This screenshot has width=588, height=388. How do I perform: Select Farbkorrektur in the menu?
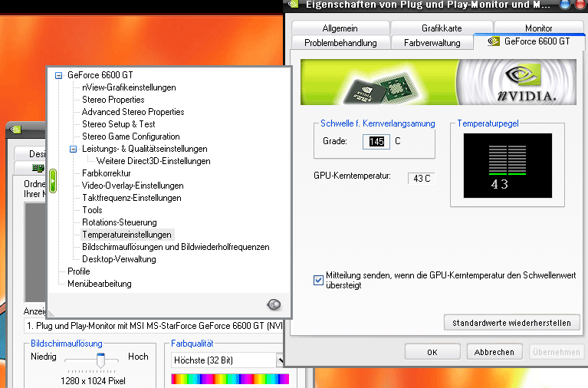point(107,173)
